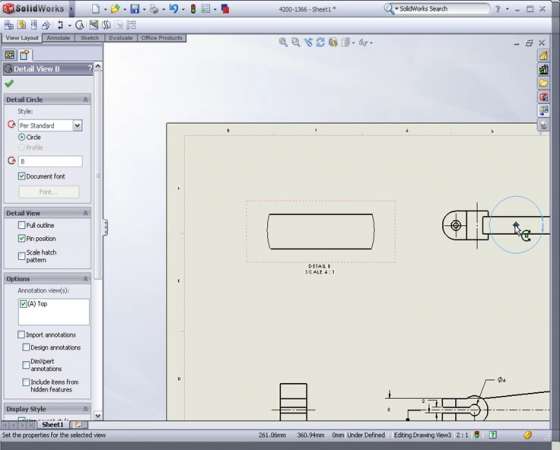This screenshot has height=450, width=560.
Task: Click the 3D Drawing View icon
Action: (333, 42)
